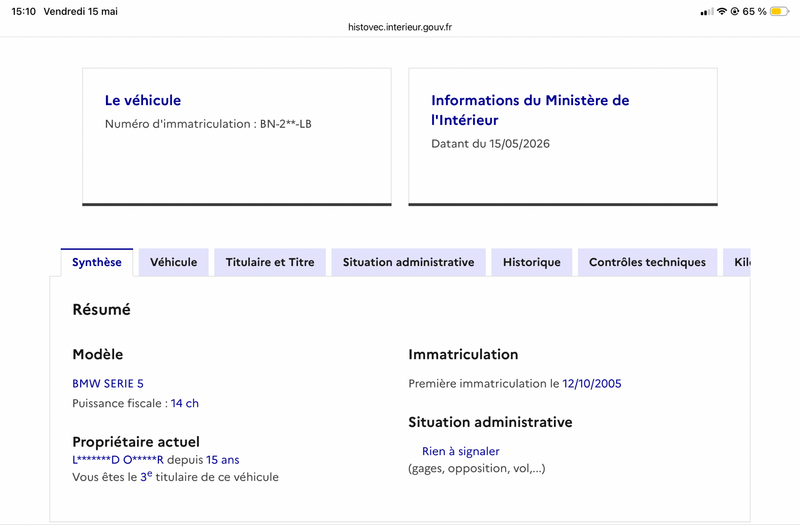Select the partially visible Kilométrage tab

point(737,262)
